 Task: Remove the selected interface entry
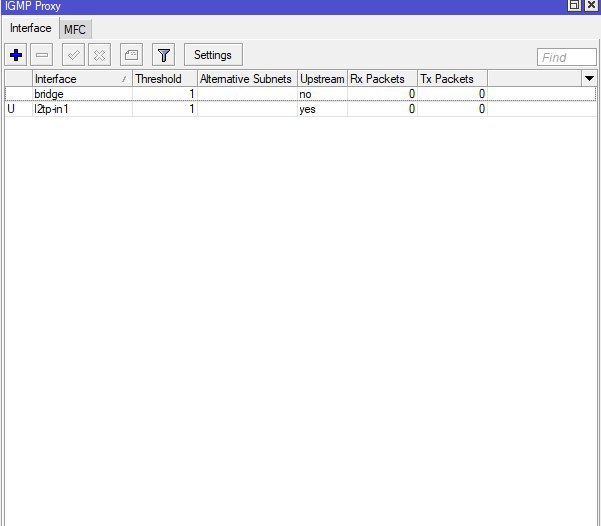[41, 55]
